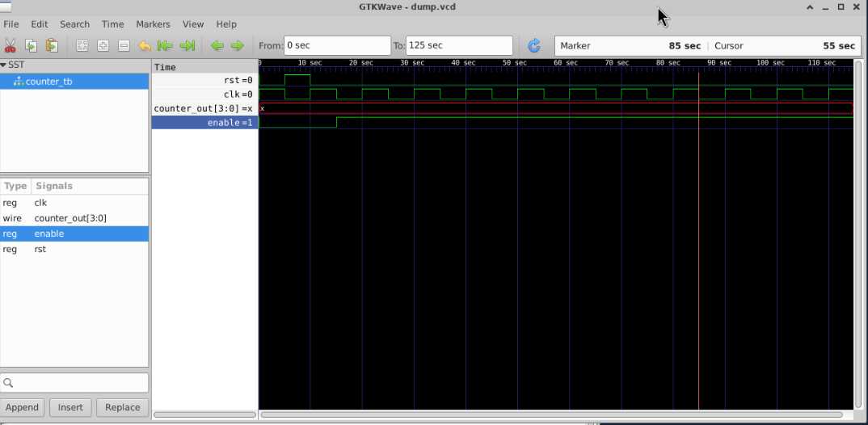Open the Markers menu
This screenshot has width=868, height=425.
point(153,24)
